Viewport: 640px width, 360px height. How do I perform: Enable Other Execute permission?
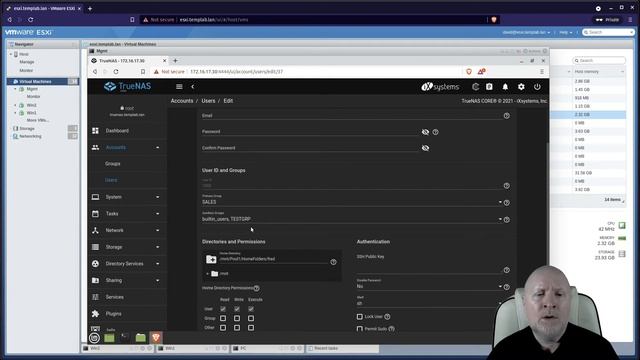click(251, 328)
